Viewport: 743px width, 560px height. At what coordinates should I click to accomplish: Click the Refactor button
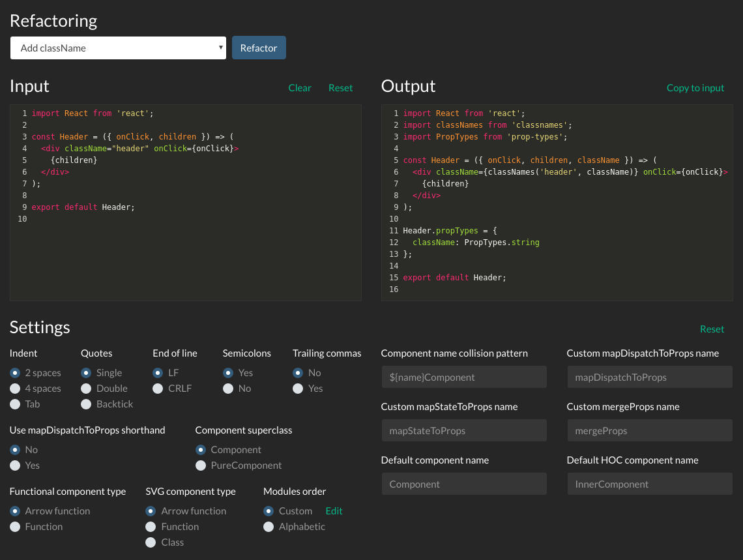(259, 48)
